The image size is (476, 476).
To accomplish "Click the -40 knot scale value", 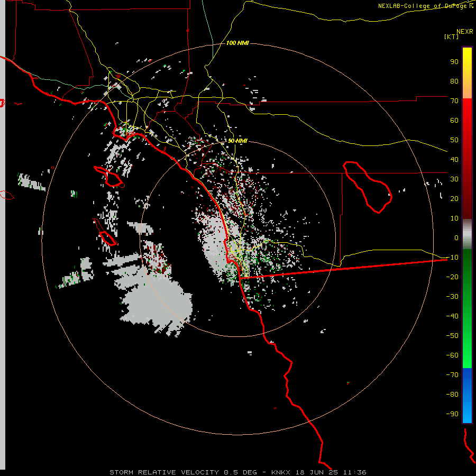I will pyautogui.click(x=452, y=316).
